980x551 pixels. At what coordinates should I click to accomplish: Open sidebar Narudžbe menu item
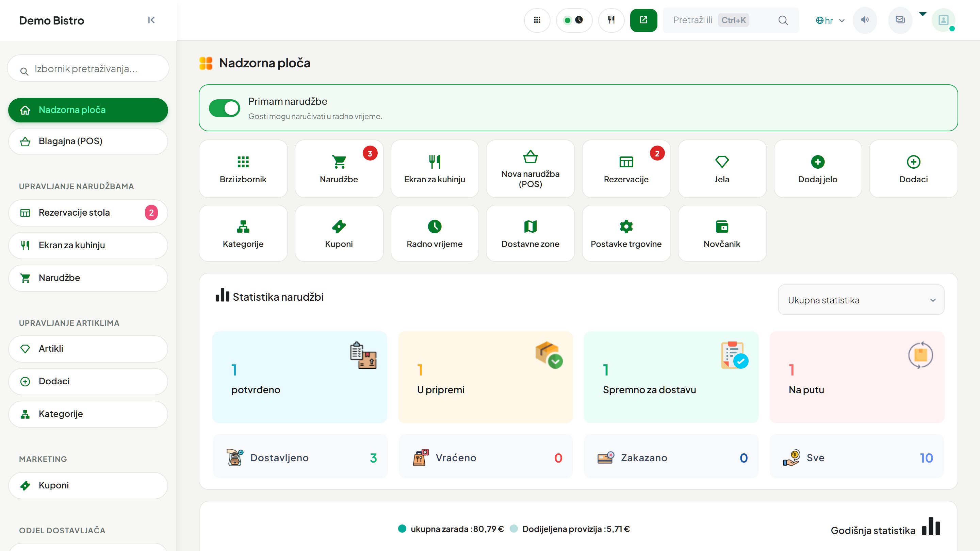point(88,278)
